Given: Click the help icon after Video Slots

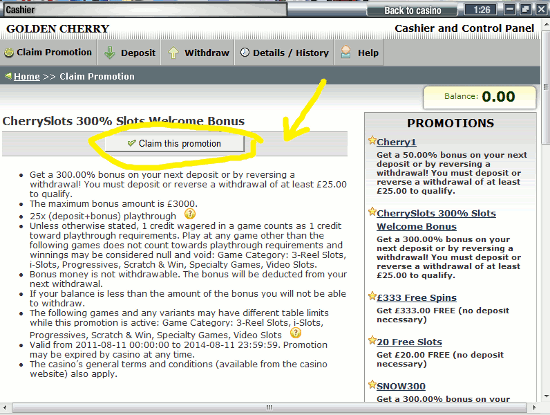Looking at the screenshot, I should (296, 332).
